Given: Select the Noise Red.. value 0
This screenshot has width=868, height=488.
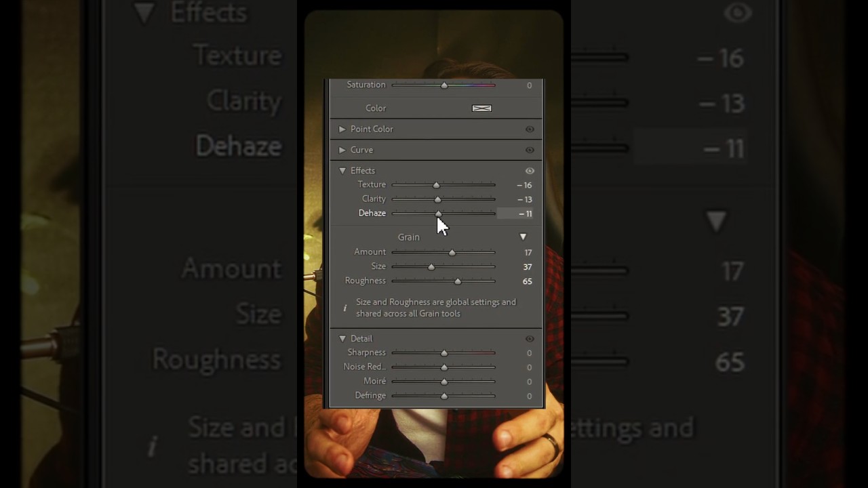Looking at the screenshot, I should 529,367.
